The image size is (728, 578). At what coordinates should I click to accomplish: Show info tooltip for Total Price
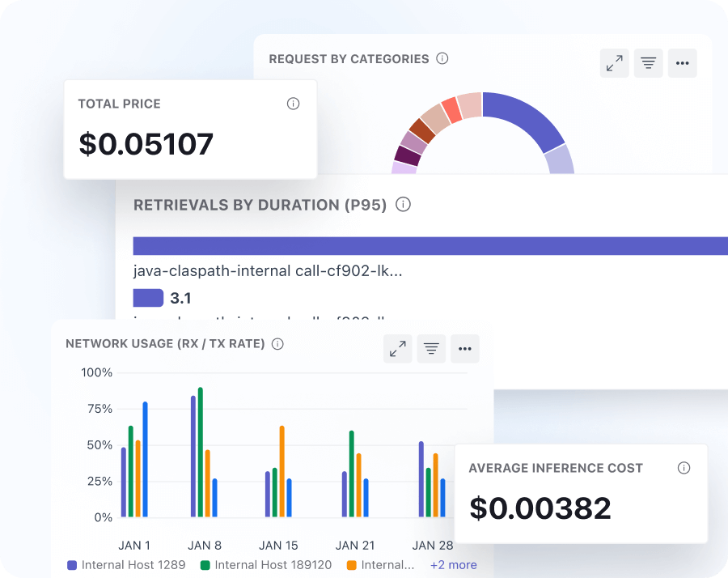click(x=293, y=104)
